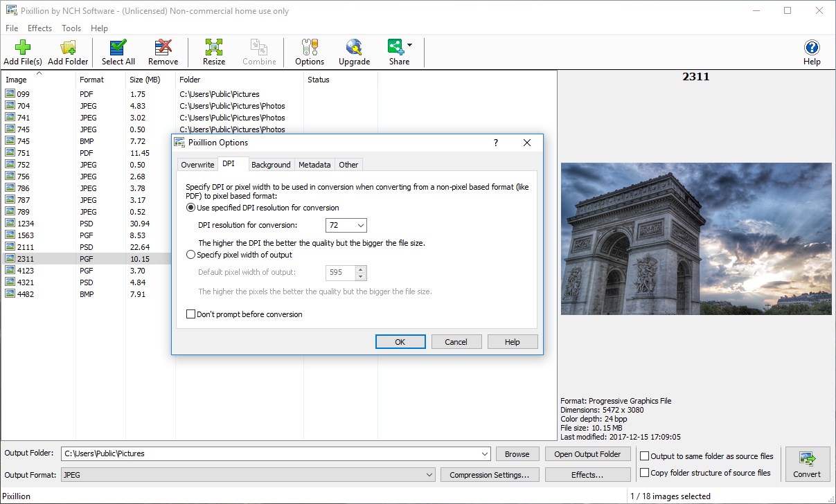Click the Options toolbar icon
The width and height of the screenshot is (836, 504).
click(309, 51)
